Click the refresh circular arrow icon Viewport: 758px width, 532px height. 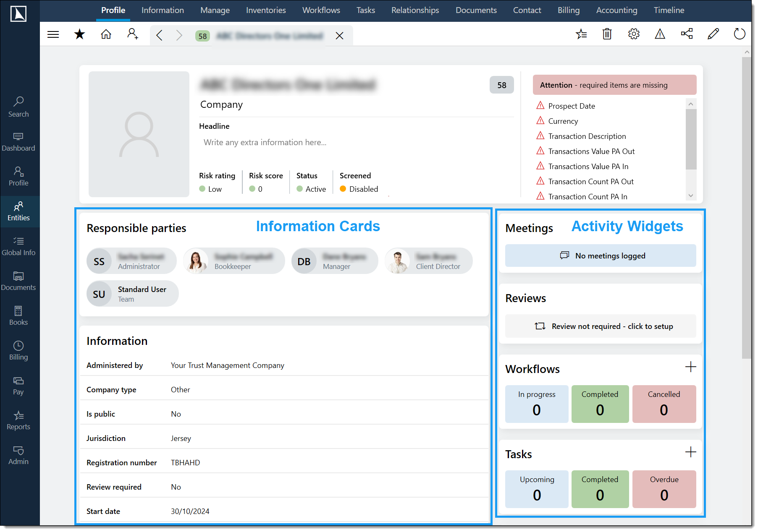tap(739, 34)
